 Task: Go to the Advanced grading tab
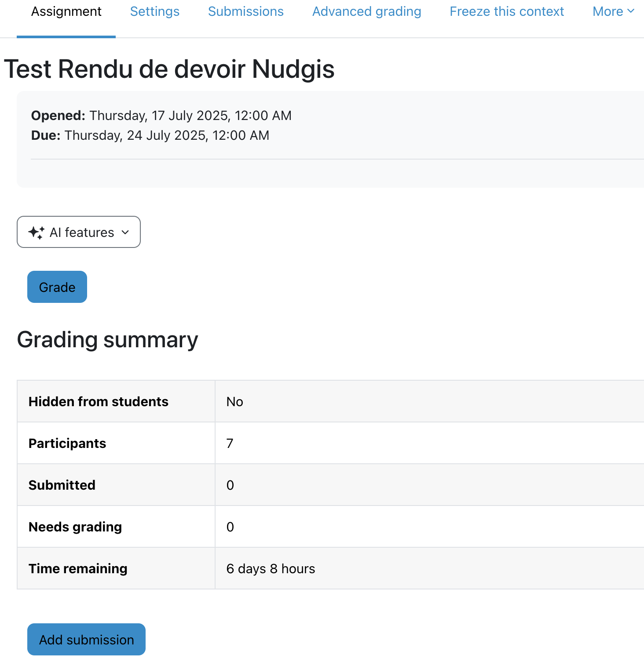(x=367, y=11)
